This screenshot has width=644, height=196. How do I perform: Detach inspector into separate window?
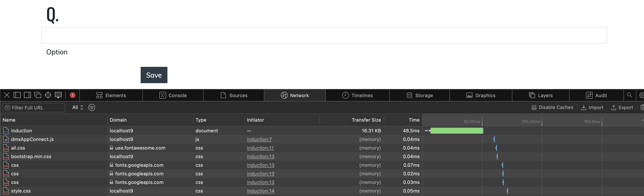tap(38, 95)
